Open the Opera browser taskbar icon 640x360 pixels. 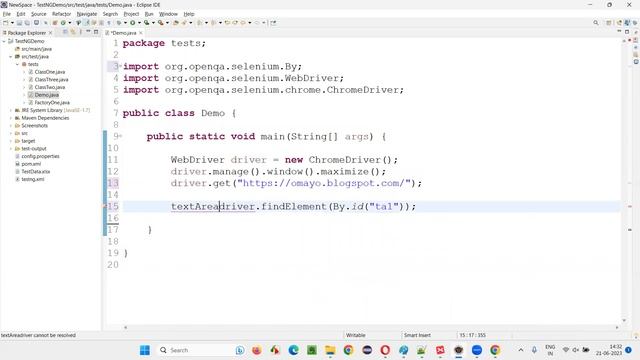coord(385,350)
